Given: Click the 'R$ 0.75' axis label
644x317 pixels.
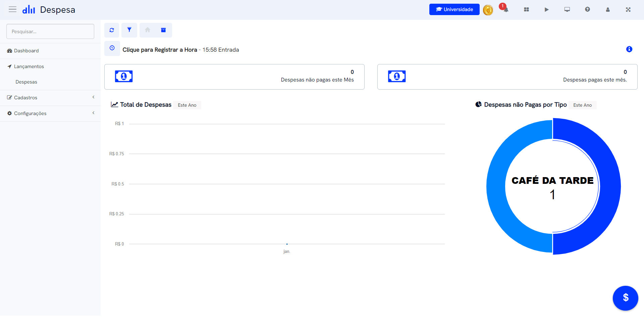Looking at the screenshot, I should [x=116, y=154].
